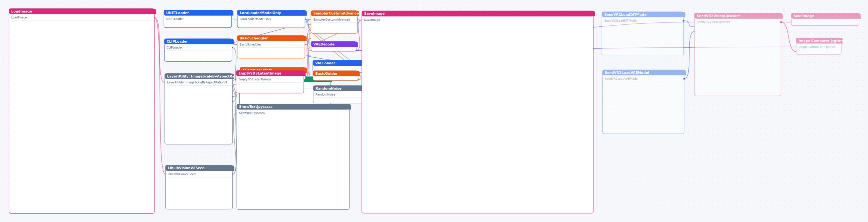Image resolution: width=868 pixels, height=222 pixels.
Task: Click the "ShowText|pysssss" body label
Action: click(x=252, y=113)
